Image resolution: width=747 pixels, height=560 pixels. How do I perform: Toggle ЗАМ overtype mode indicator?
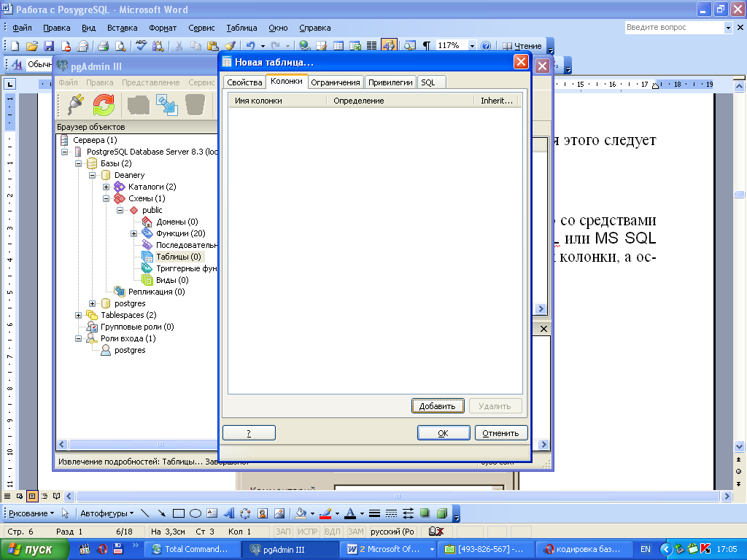pos(355,532)
